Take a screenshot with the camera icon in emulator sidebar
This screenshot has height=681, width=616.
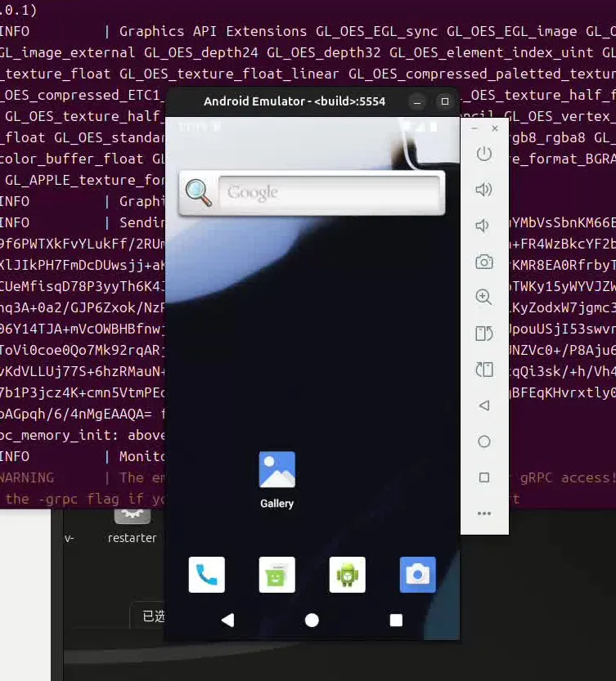(x=483, y=262)
